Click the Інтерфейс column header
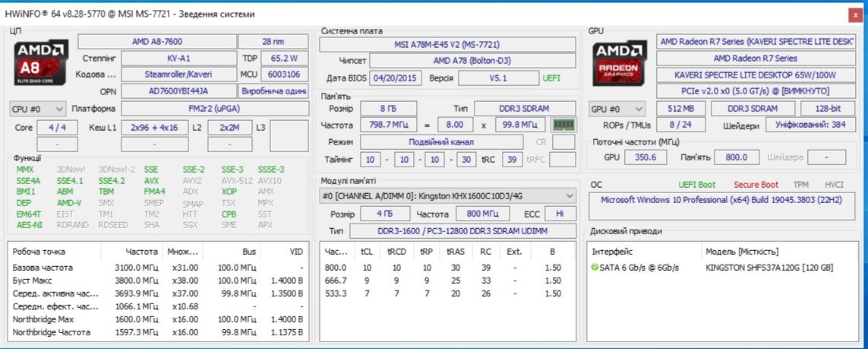 644,252
